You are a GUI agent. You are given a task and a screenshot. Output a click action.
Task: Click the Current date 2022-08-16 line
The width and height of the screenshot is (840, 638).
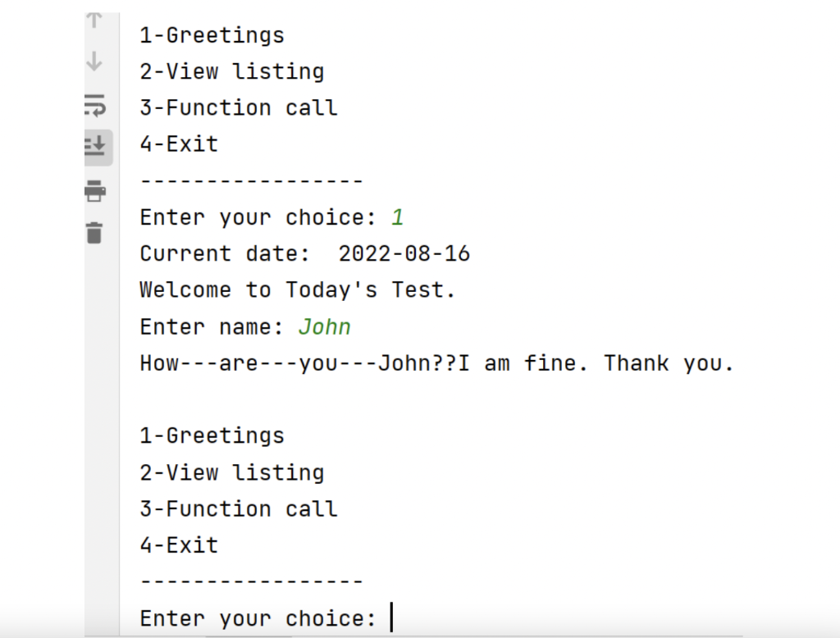304,253
